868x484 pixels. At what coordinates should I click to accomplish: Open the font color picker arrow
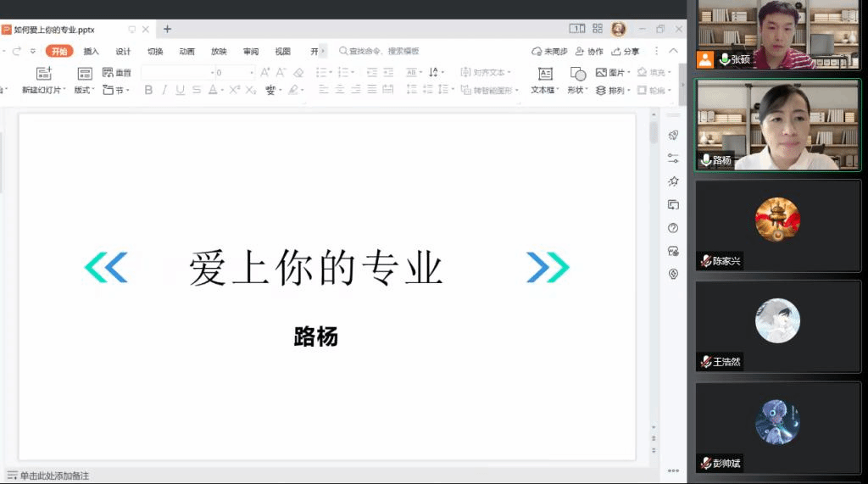[x=222, y=91]
